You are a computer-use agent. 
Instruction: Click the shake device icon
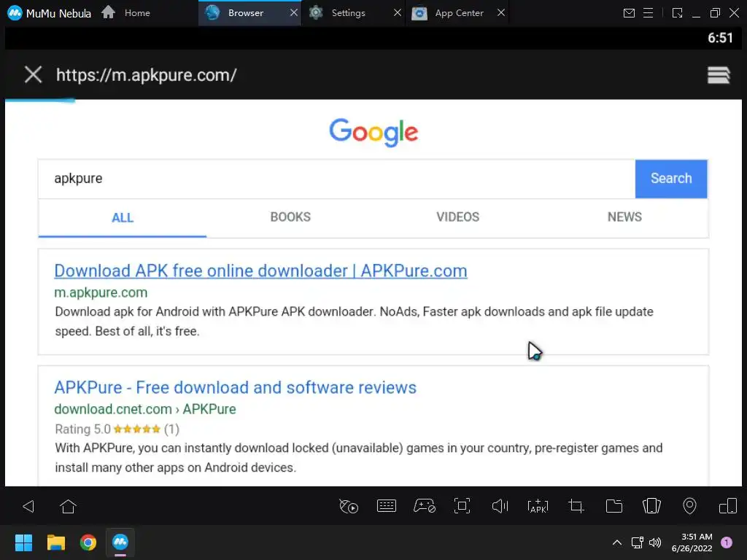(651, 506)
